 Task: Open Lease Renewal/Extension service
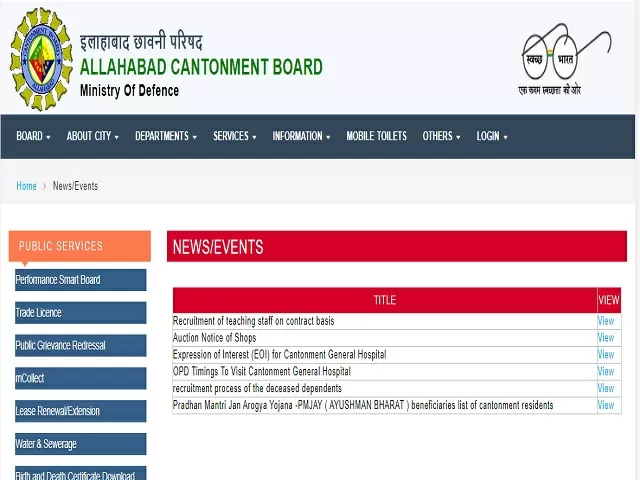(x=80, y=411)
